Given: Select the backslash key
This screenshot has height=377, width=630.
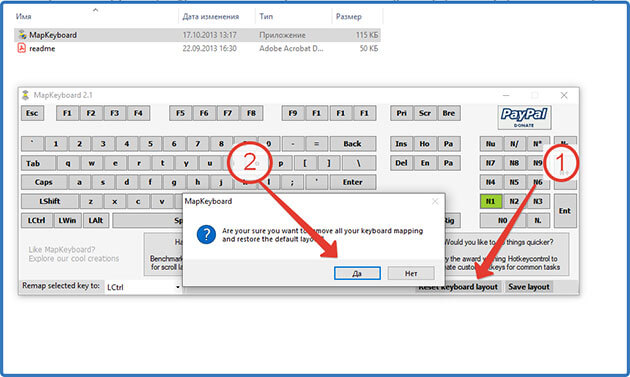Looking at the screenshot, I should (x=359, y=163).
